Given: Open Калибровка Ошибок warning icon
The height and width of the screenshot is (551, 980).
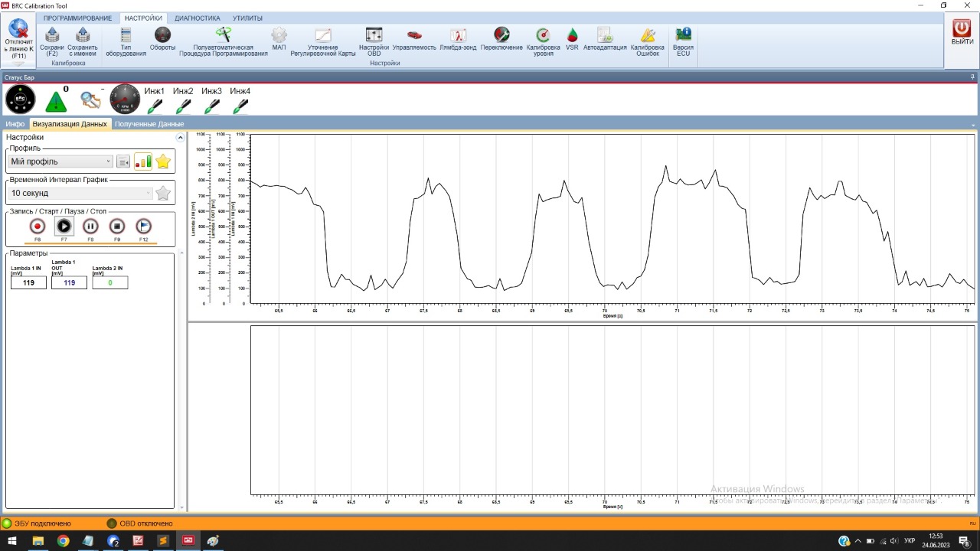Looking at the screenshot, I should [648, 41].
